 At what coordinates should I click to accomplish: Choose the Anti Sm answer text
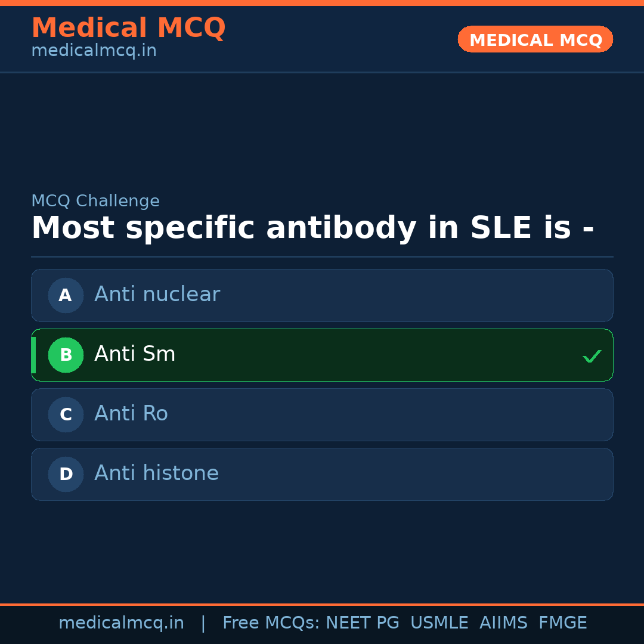pyautogui.click(x=135, y=354)
